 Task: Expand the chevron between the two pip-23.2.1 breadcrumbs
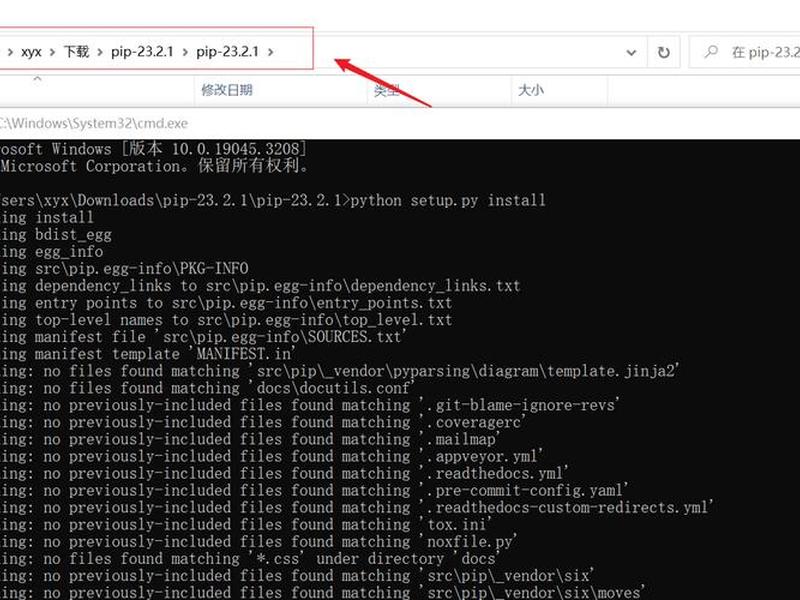185,52
